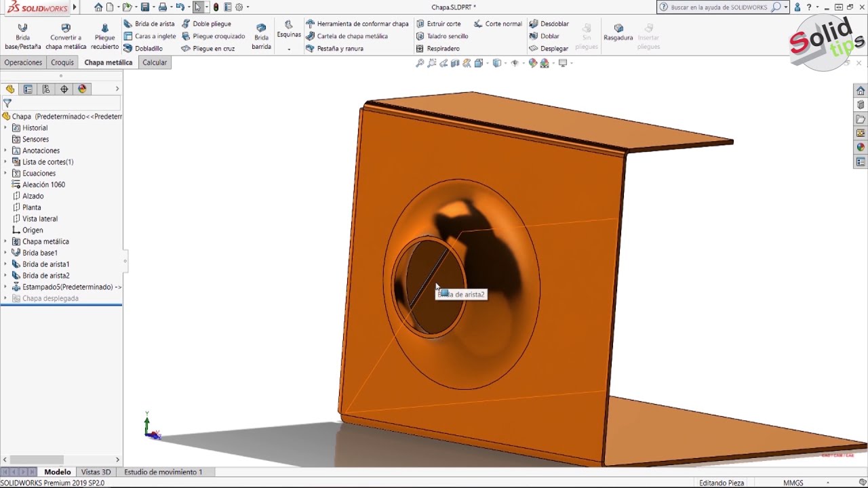Select the Doble pliegue tool
Screen dimensions: 868x488
(207, 24)
